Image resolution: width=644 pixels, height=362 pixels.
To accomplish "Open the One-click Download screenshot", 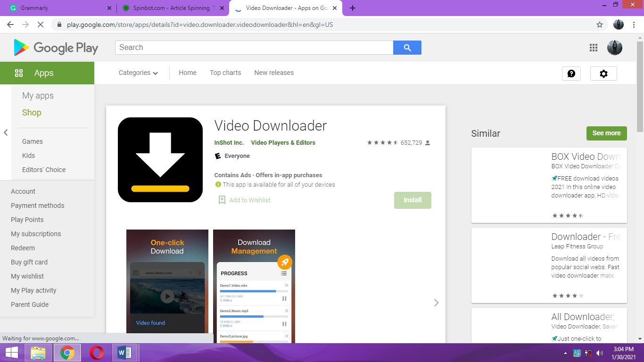I will click(x=167, y=286).
